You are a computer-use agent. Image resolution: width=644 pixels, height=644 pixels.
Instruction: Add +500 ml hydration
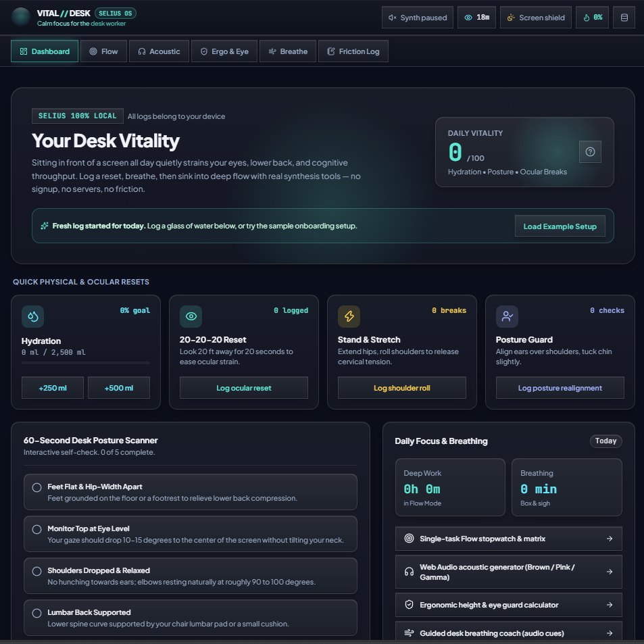(x=119, y=388)
